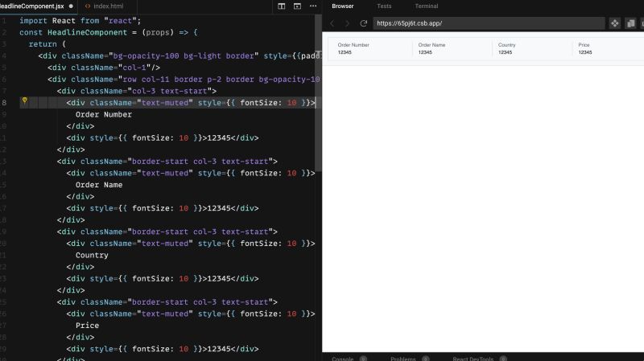Click the 'const HeadlineComponent' declaration line
644x361 pixels.
pos(109,32)
